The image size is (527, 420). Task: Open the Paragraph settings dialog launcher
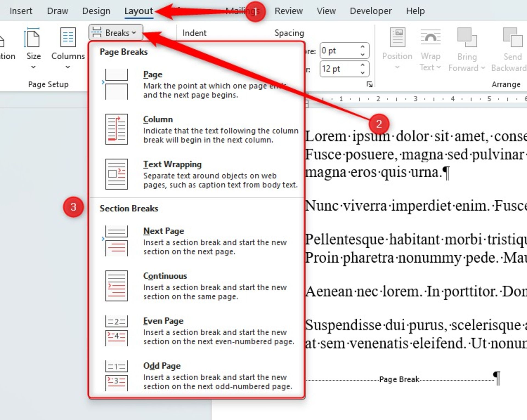pos(369,84)
